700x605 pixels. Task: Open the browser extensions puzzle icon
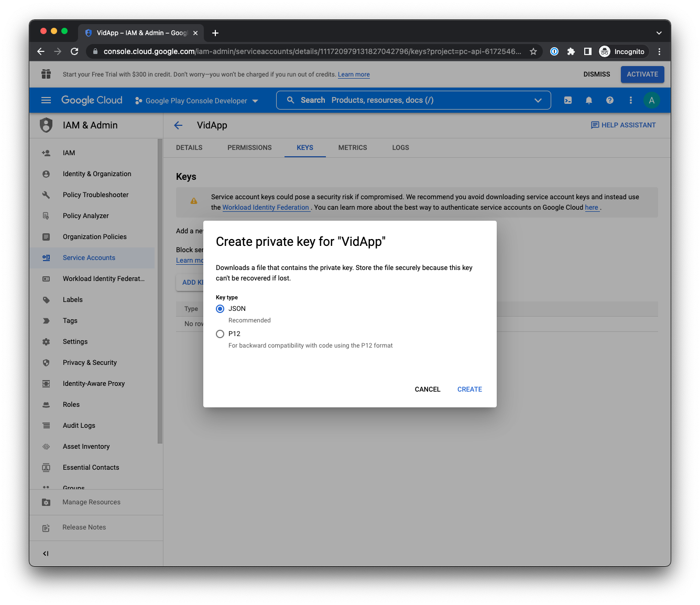(571, 51)
